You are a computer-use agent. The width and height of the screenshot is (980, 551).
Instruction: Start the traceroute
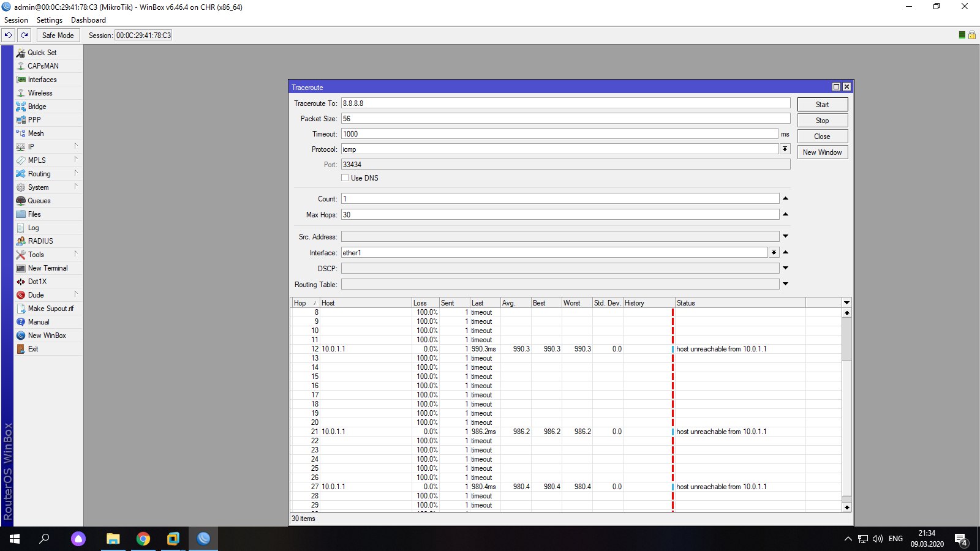click(x=823, y=105)
